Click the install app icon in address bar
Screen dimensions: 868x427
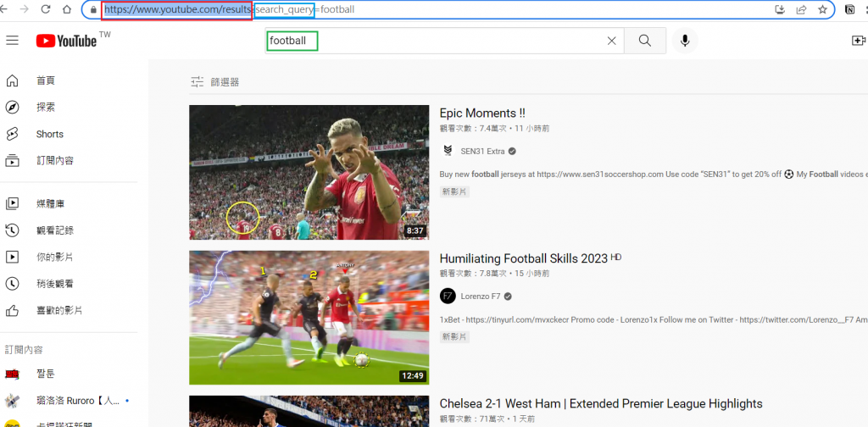(x=780, y=9)
